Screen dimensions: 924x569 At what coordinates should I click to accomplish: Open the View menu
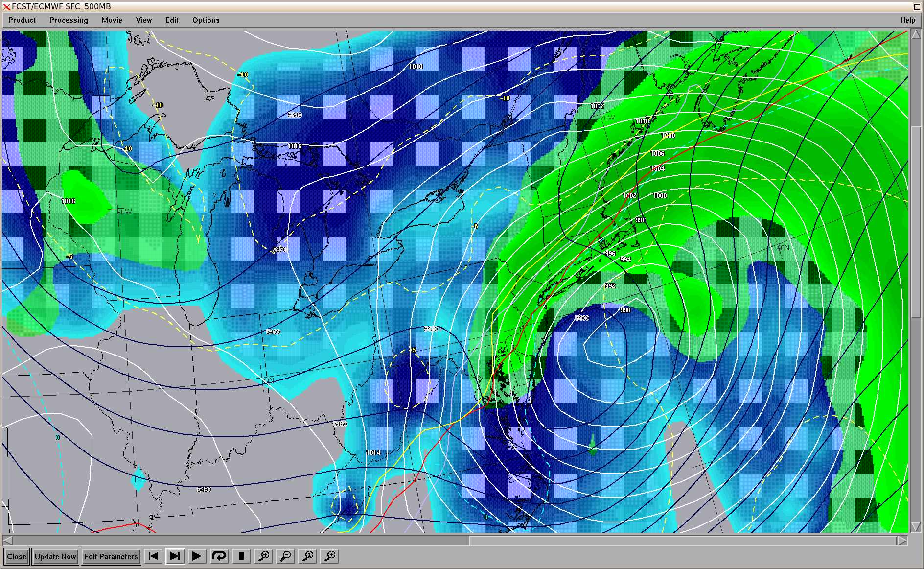[x=144, y=20]
